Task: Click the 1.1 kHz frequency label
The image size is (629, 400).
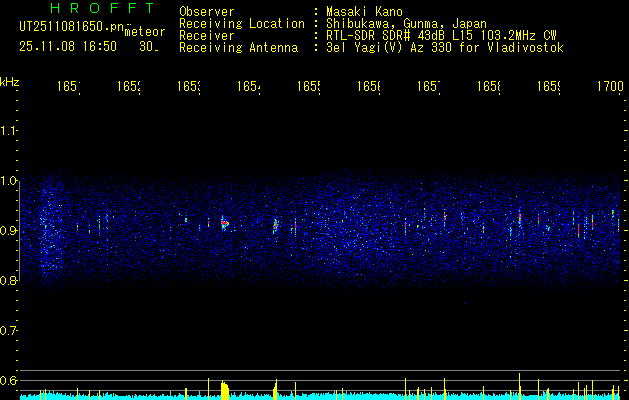Action: [8, 130]
